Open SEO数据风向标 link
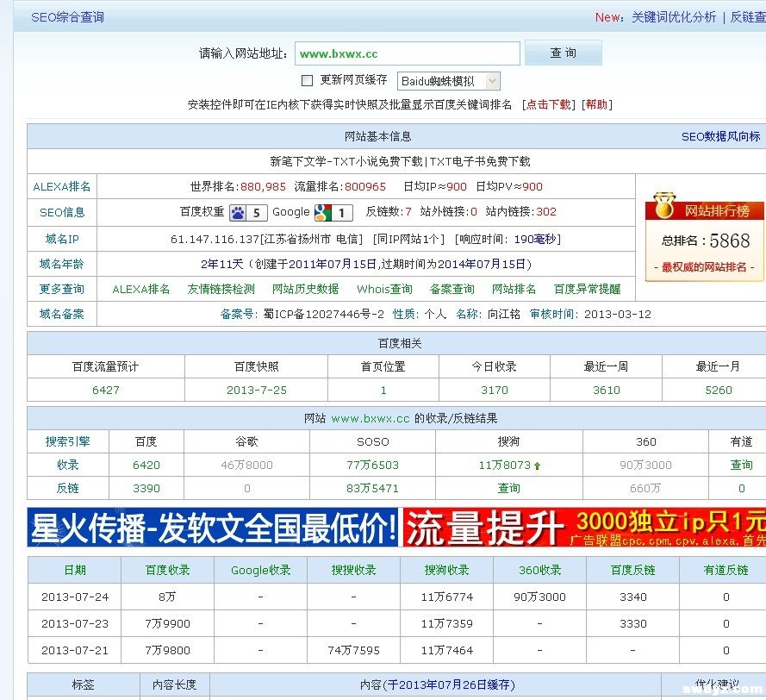 tap(720, 136)
